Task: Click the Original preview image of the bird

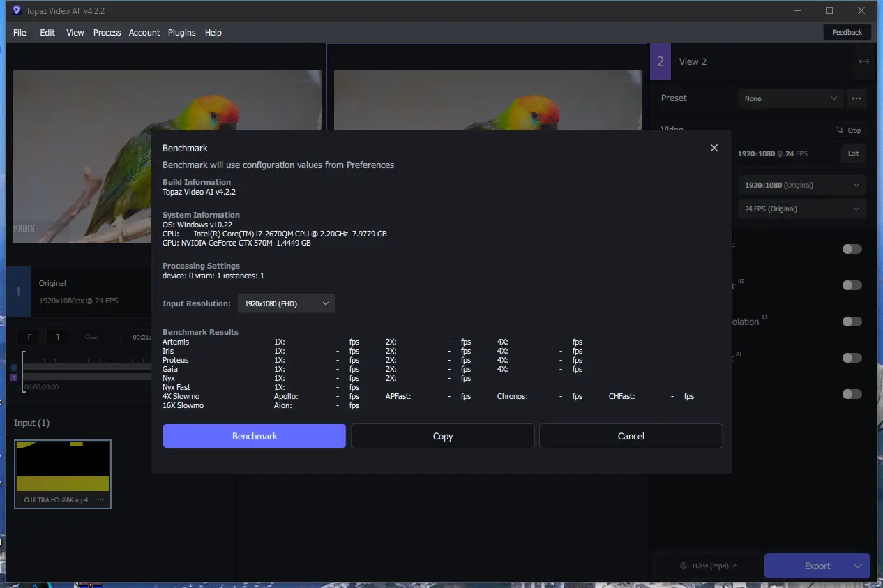Action: tap(167, 99)
